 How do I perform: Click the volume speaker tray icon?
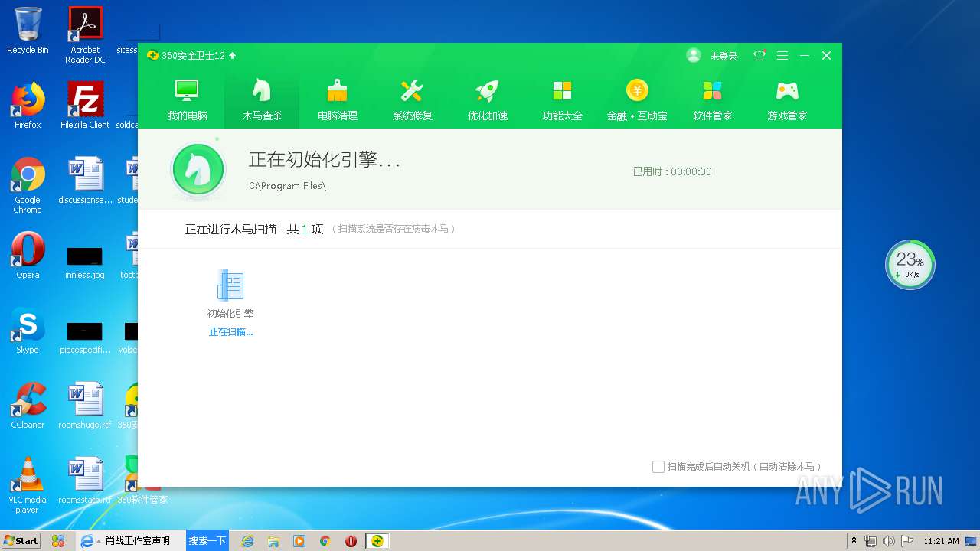889,541
